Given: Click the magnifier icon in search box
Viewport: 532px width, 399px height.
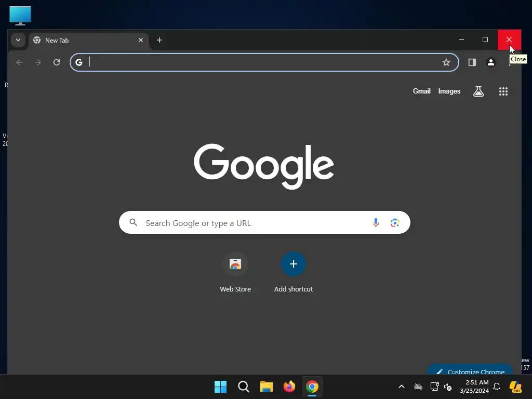Looking at the screenshot, I should pyautogui.click(x=134, y=222).
